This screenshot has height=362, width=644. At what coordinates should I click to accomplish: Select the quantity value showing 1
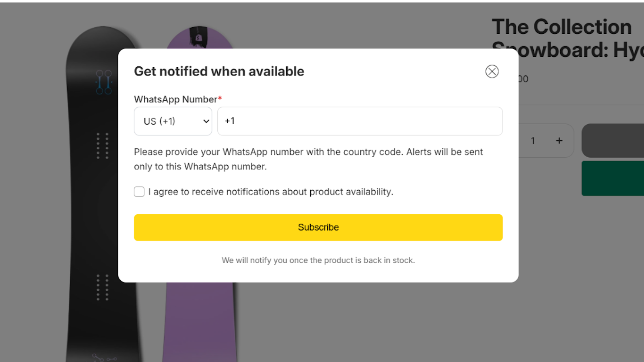click(533, 140)
